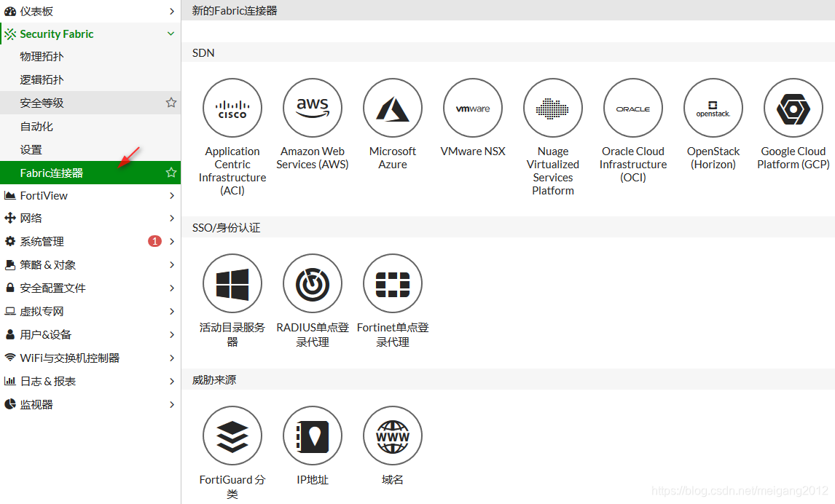Click the 虚拟专网 laptop icon
835x504 pixels.
coord(9,311)
